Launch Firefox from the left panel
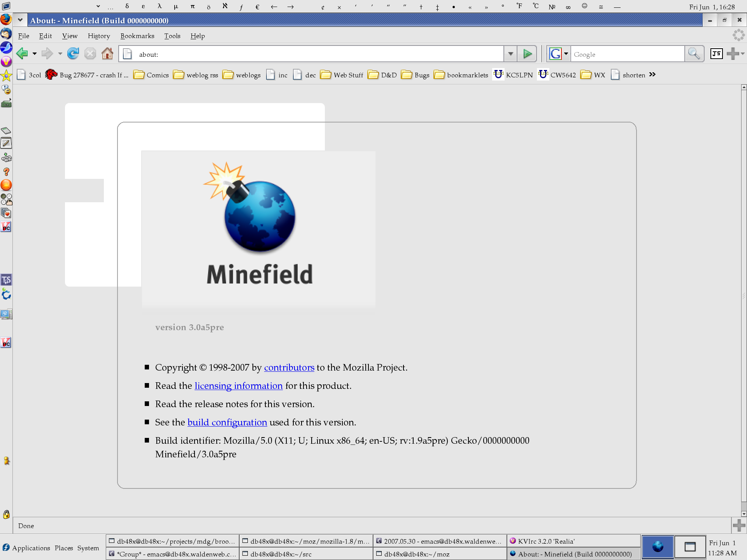747x560 pixels. click(x=6, y=19)
